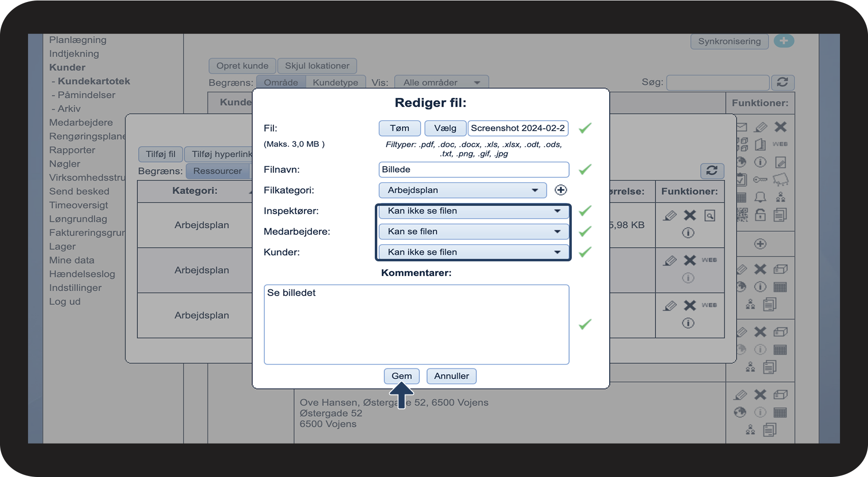Click the Gem button to save the file
This screenshot has width=868, height=477.
click(x=401, y=376)
